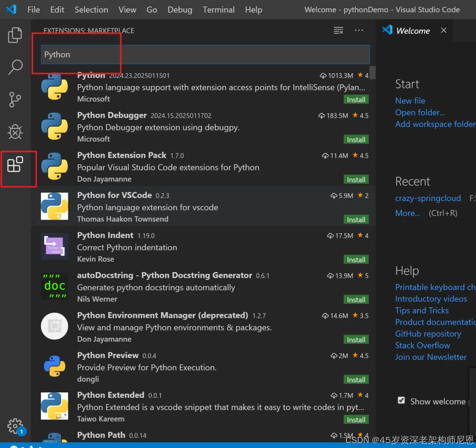
Task: Open the Search view in activity bar
Action: [x=15, y=67]
